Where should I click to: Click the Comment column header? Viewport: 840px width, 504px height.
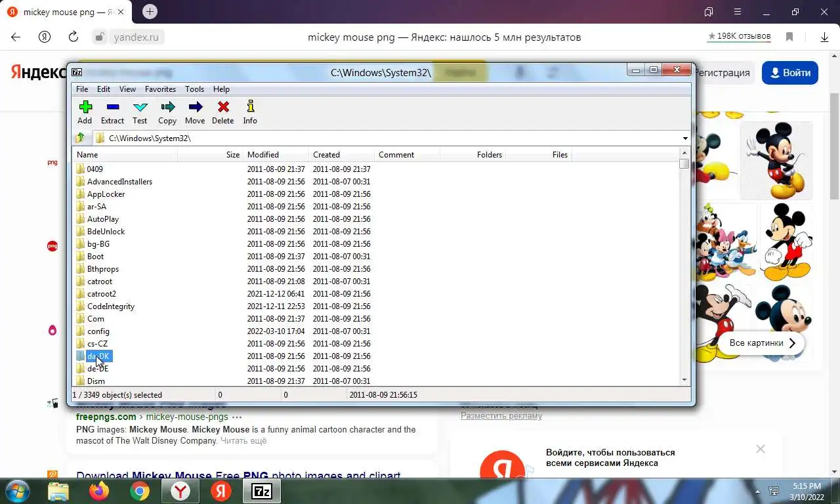tap(407, 155)
